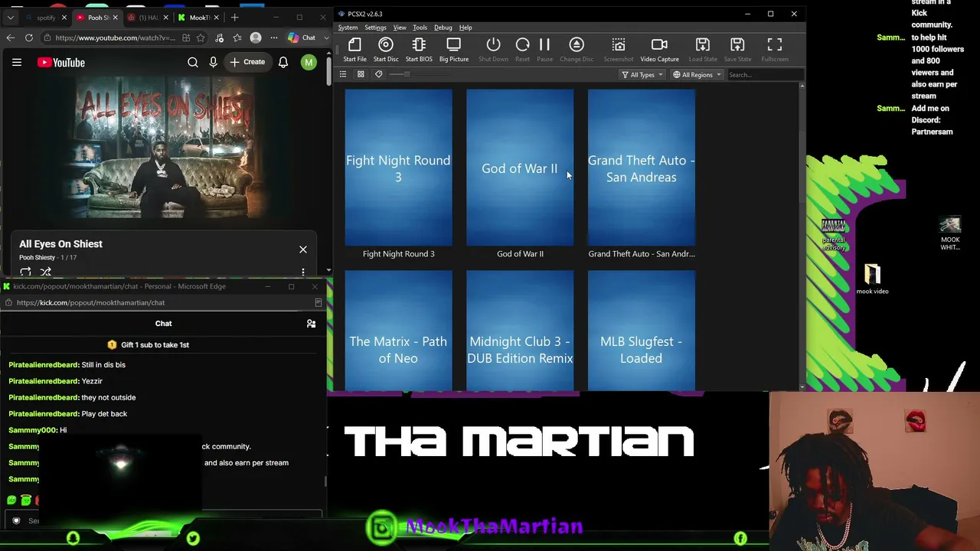Refresh the YouTube page in Edge
The width and height of the screenshot is (980, 551).
(x=29, y=37)
